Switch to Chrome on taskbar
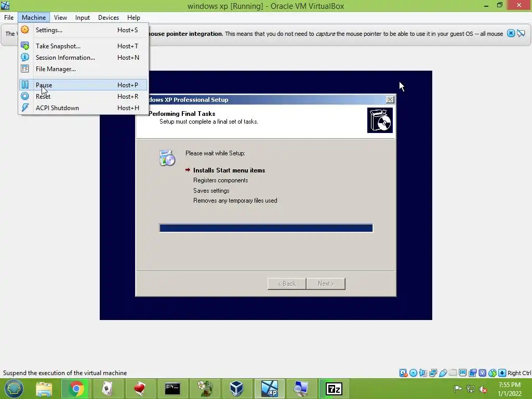Viewport: 532px width, 399px height. point(76,389)
